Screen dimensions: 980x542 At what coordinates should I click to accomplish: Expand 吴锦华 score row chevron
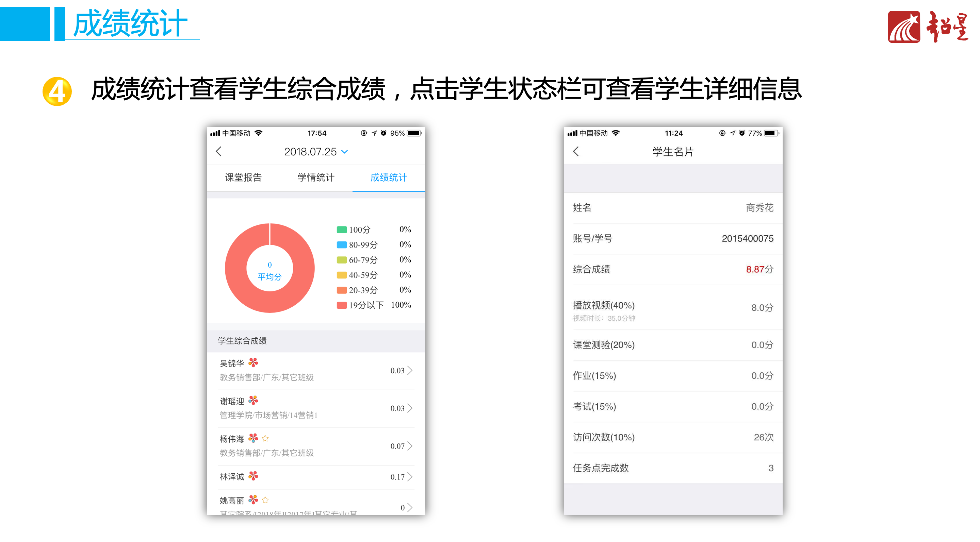coord(410,370)
